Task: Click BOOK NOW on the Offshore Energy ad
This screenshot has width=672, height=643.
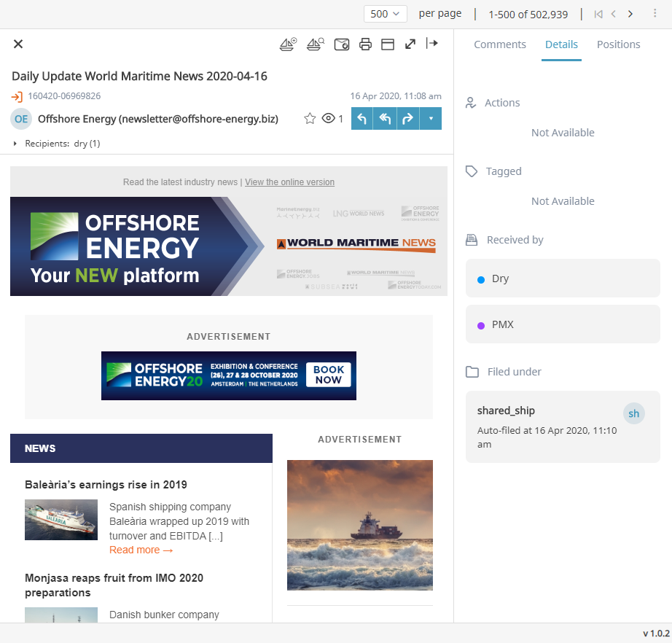Action: [328, 375]
